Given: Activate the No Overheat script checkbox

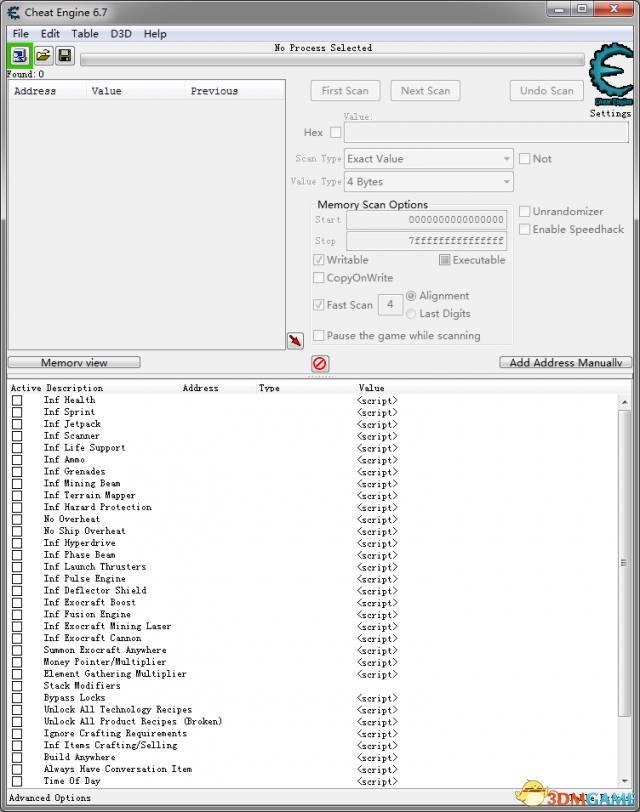Looking at the screenshot, I should click(17, 519).
